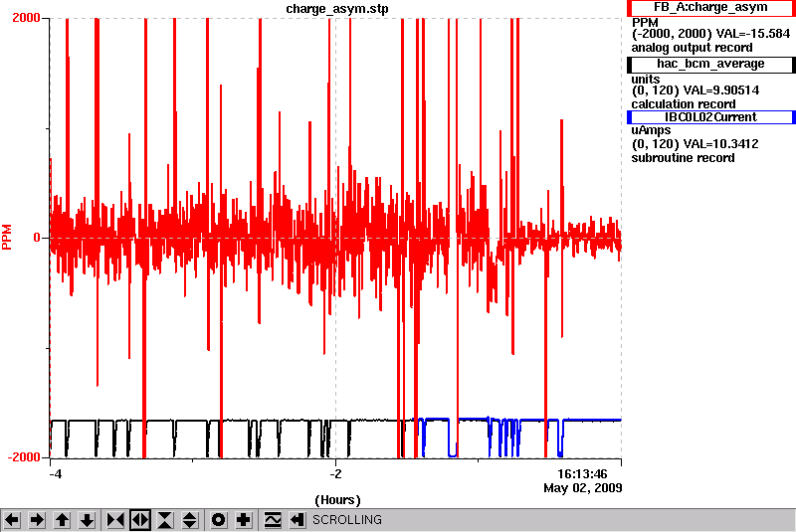The height and width of the screenshot is (532, 796).
Task: Click the May 02, 2009 date
Action: [583, 488]
